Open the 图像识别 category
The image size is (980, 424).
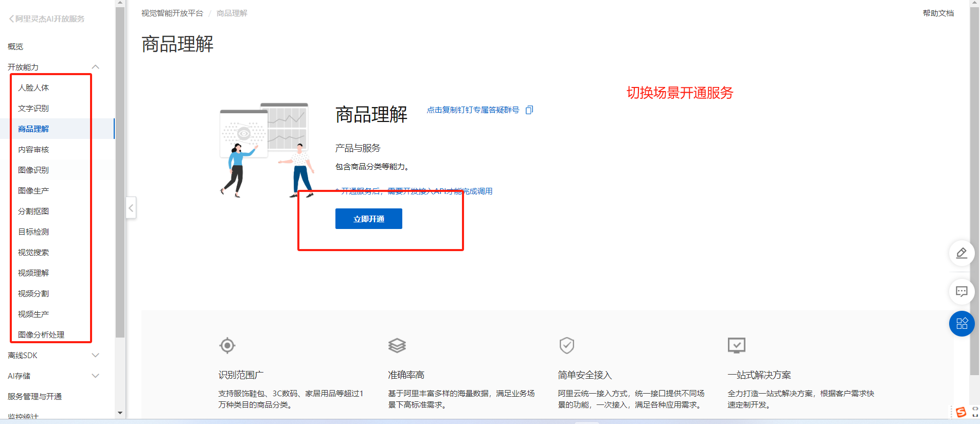(33, 170)
